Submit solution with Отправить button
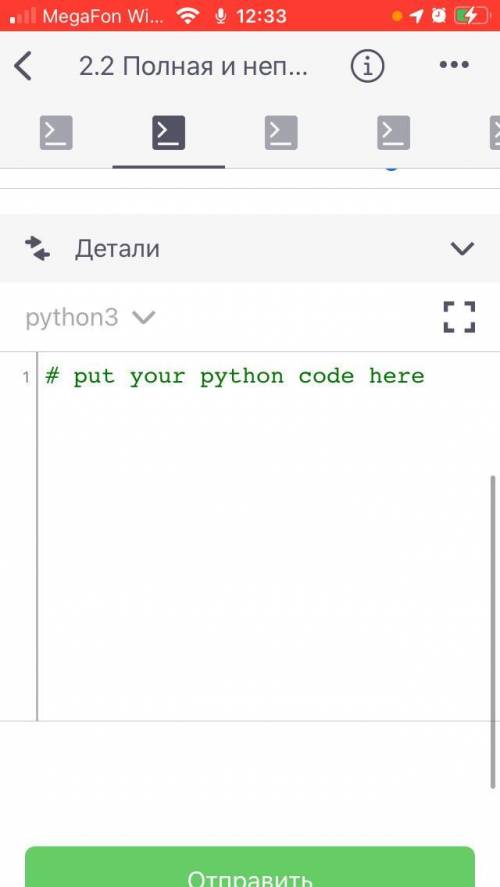This screenshot has width=500, height=887. (x=249, y=867)
